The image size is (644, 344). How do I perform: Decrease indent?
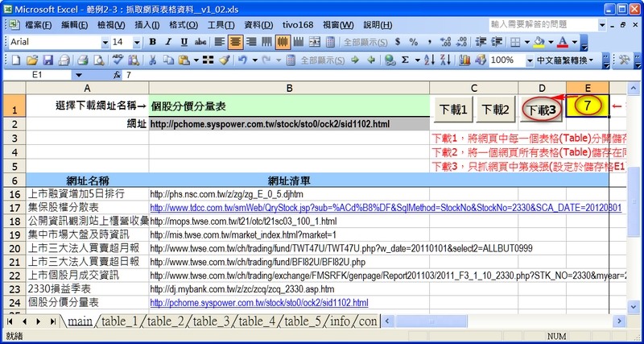(x=481, y=42)
